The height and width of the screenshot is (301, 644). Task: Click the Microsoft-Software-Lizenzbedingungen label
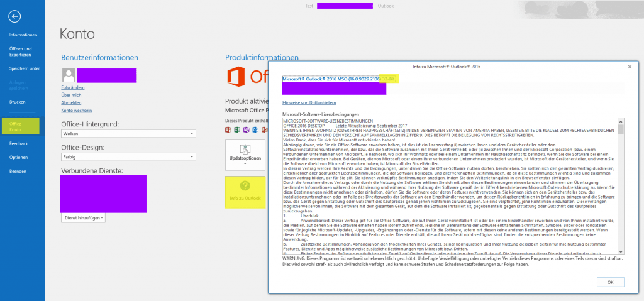click(321, 114)
